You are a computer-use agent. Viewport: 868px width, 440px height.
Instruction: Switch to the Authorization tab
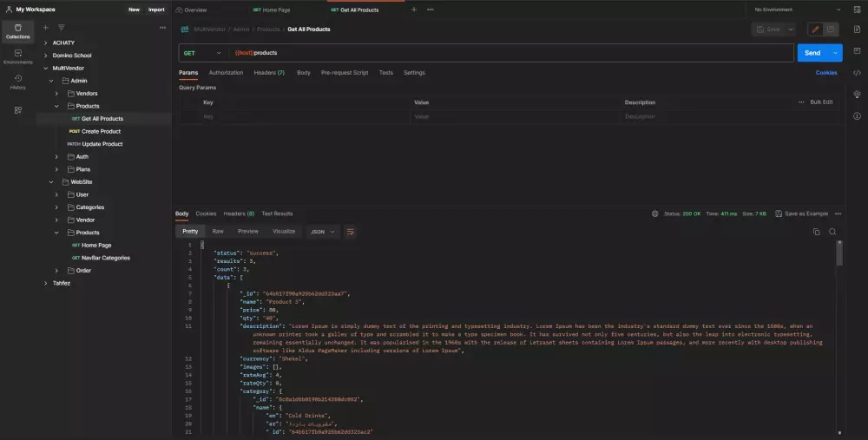[x=226, y=73]
